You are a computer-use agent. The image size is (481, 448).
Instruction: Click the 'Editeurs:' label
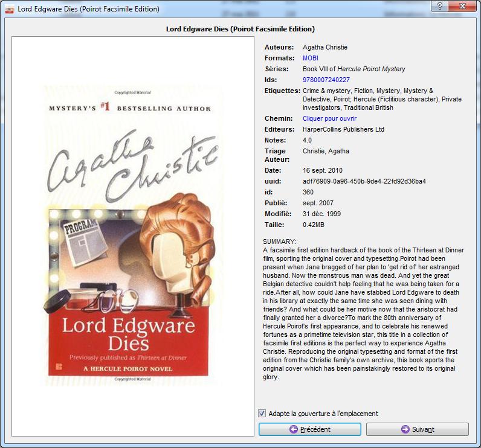pos(279,129)
